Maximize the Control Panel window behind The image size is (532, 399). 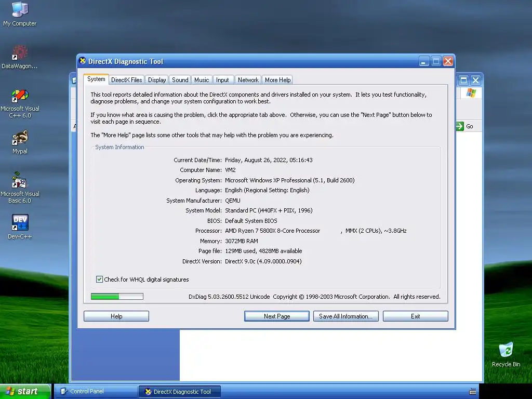pos(463,80)
